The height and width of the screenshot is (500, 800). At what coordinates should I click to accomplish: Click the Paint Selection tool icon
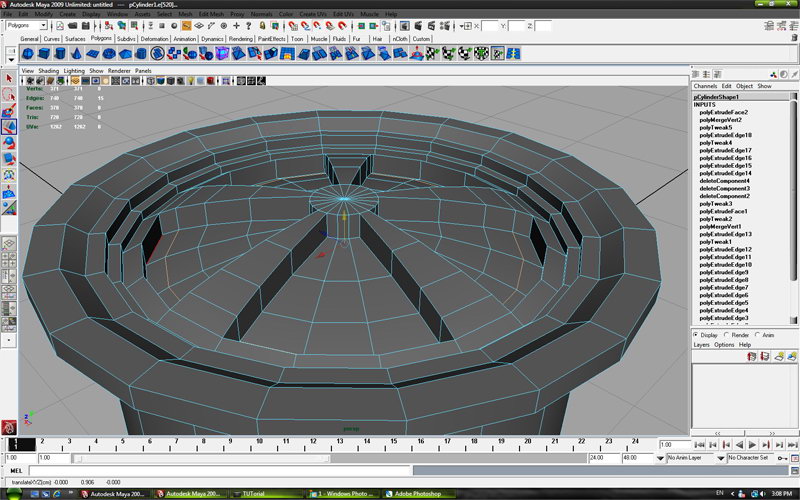pyautogui.click(x=9, y=111)
